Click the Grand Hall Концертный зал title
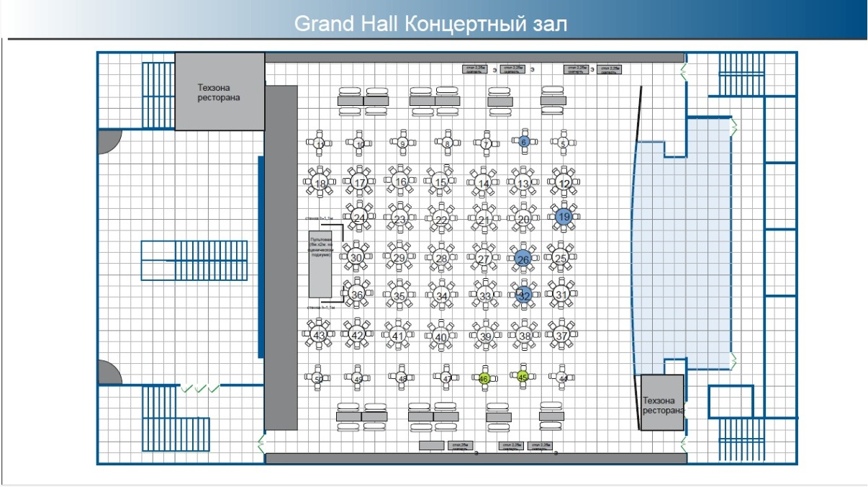 pos(431,24)
